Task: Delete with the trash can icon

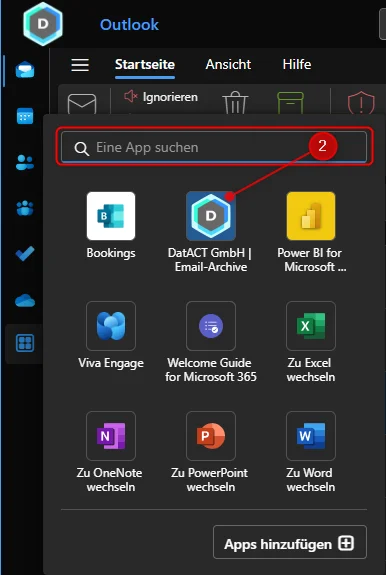Action: [235, 103]
